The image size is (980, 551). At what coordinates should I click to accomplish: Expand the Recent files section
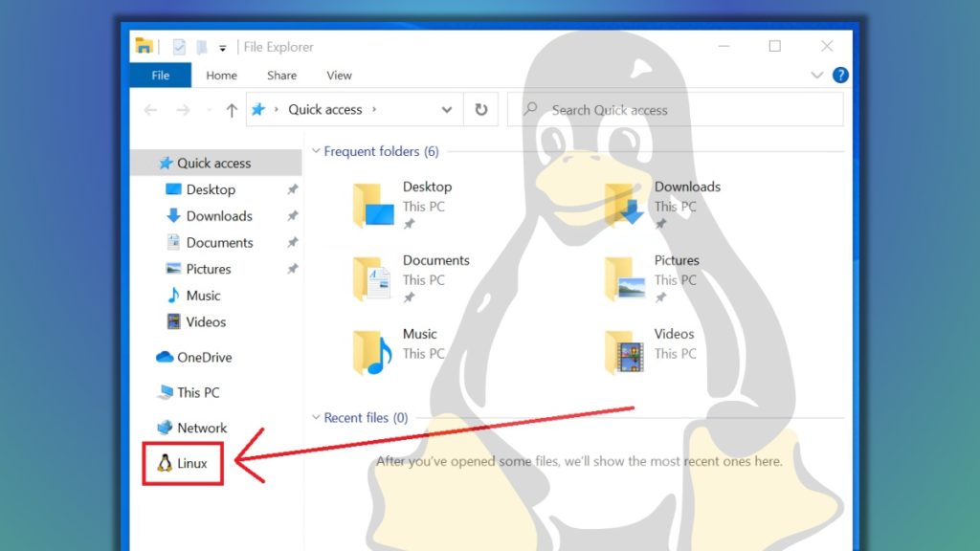click(316, 417)
